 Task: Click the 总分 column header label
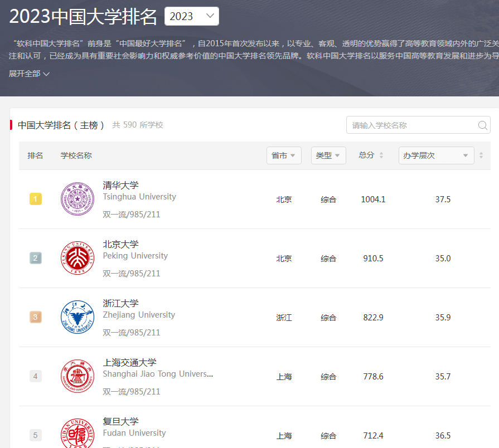[x=366, y=155]
